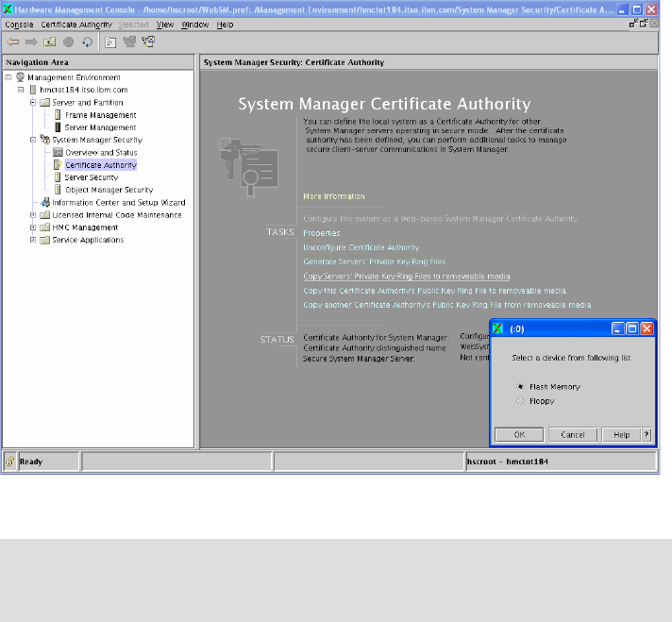This screenshot has height=622, width=672.
Task: Select the Flash Memory radio button
Action: (520, 387)
